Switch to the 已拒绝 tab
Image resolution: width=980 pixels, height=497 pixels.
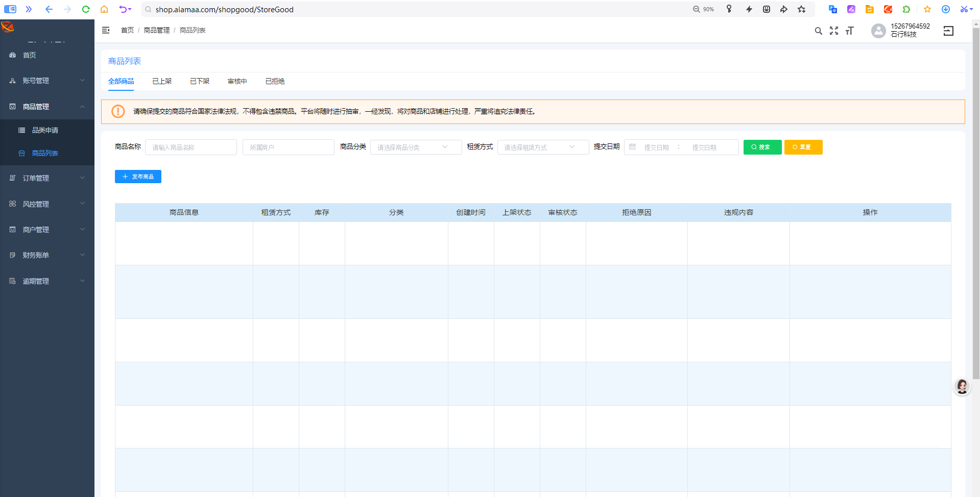pyautogui.click(x=275, y=82)
